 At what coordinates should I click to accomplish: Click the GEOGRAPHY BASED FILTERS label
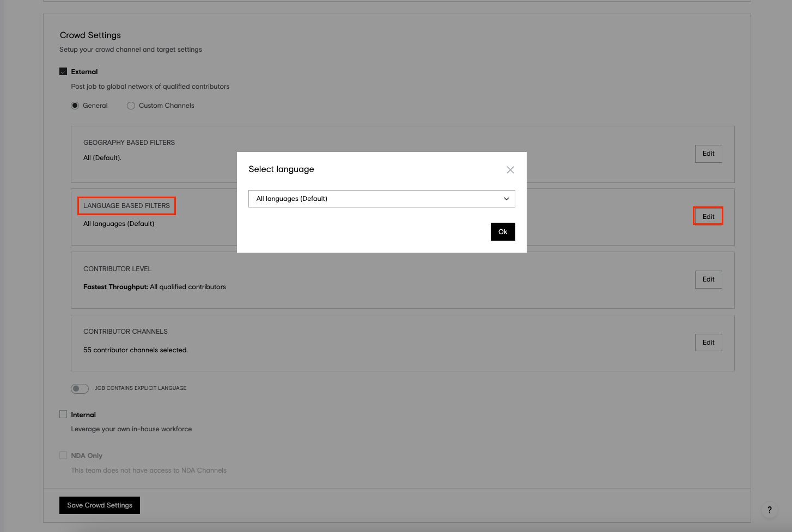[x=129, y=143]
